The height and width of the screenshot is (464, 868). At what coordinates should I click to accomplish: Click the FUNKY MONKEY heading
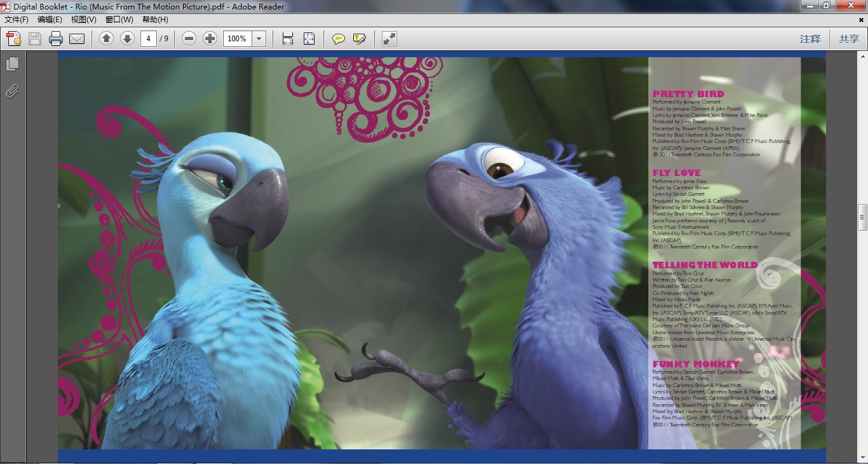(696, 364)
